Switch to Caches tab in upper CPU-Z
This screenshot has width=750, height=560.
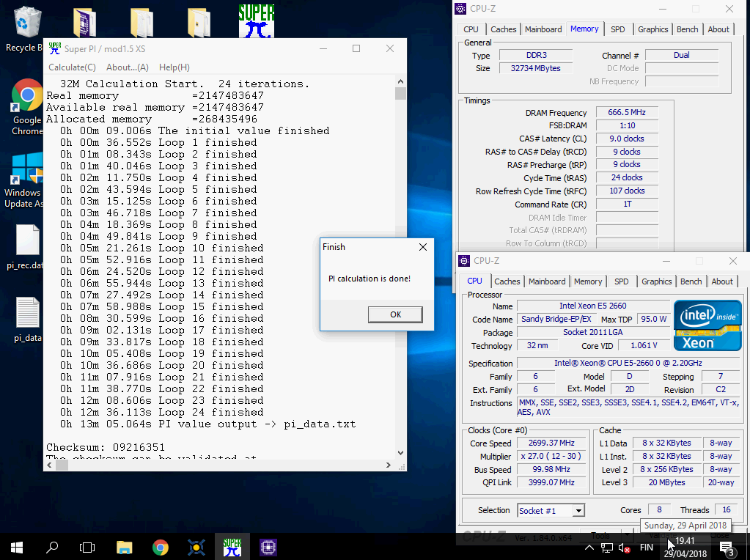tap(503, 29)
